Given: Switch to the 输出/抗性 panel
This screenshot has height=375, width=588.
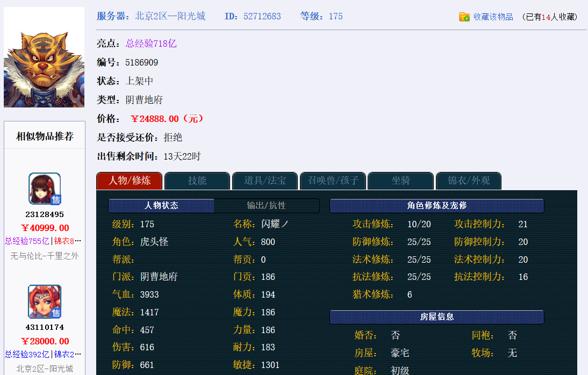Looking at the screenshot, I should point(267,205).
